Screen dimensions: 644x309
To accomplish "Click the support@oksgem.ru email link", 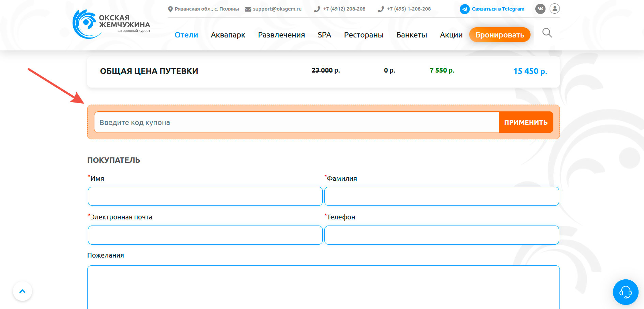I will (x=277, y=9).
